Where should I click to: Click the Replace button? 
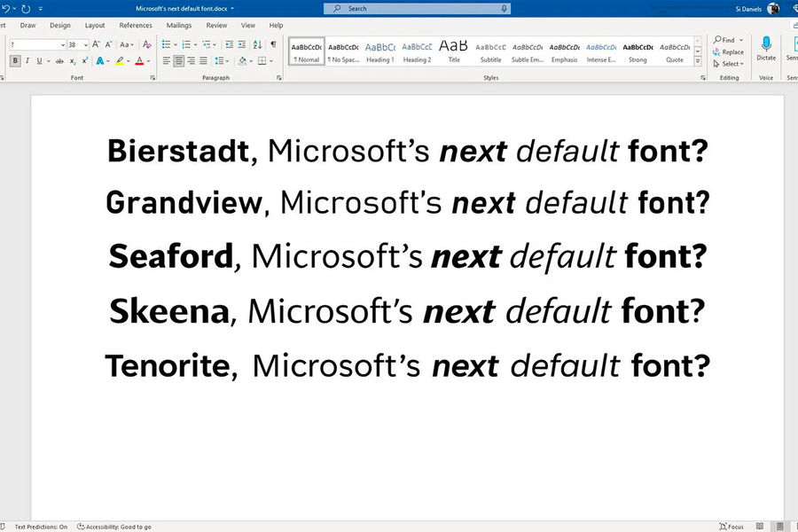[x=728, y=52]
